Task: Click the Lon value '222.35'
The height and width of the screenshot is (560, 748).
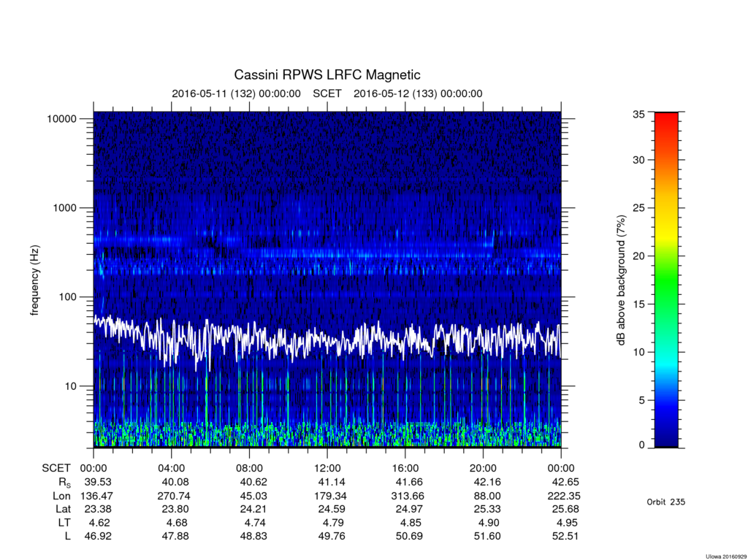Action: (x=564, y=496)
